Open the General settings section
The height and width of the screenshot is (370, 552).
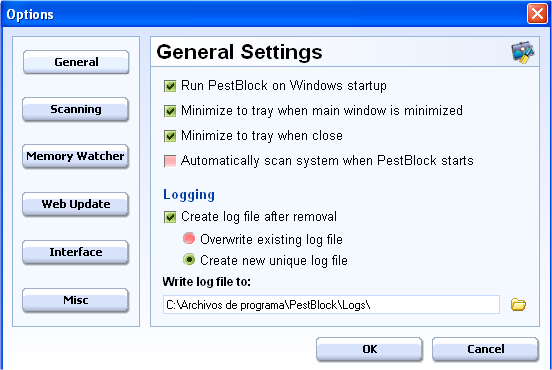76,62
